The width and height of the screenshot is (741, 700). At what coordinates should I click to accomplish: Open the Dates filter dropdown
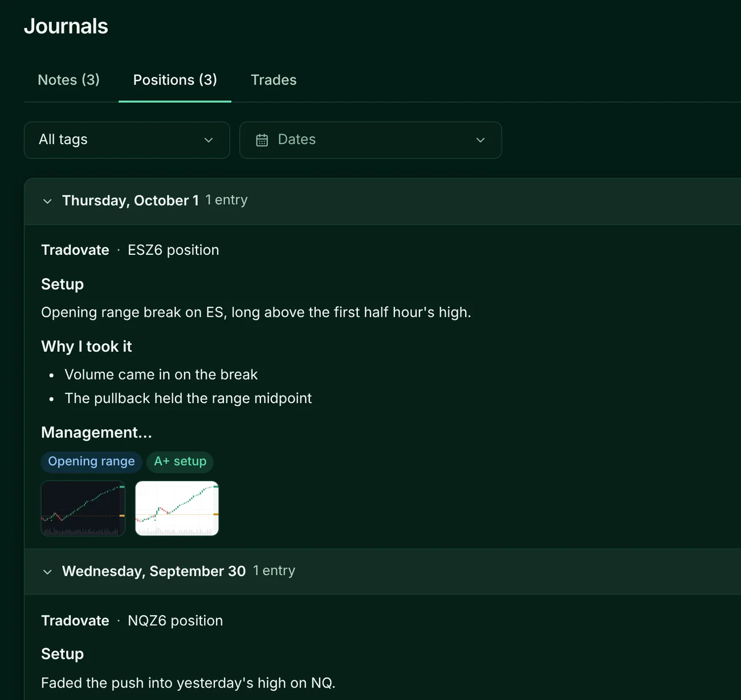pos(370,140)
